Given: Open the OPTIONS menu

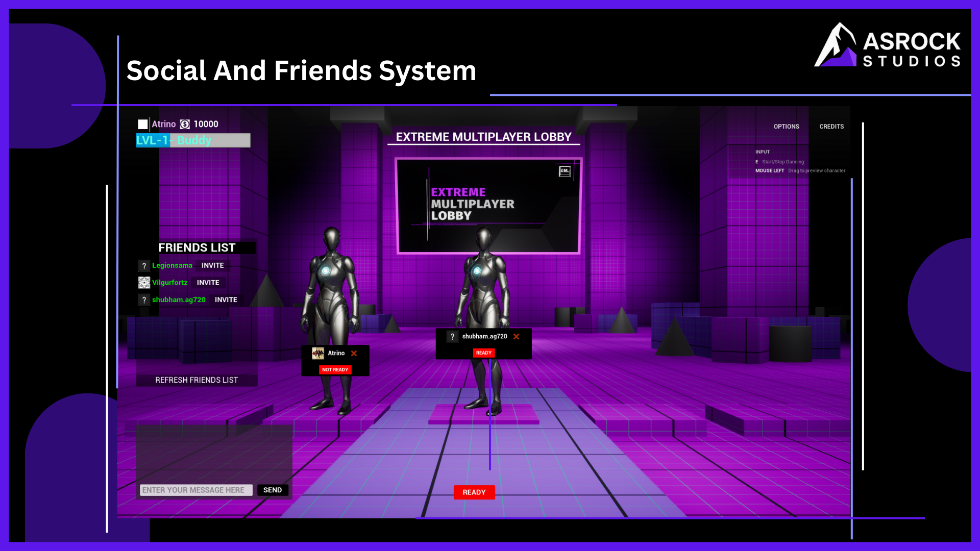Looking at the screenshot, I should (x=786, y=127).
